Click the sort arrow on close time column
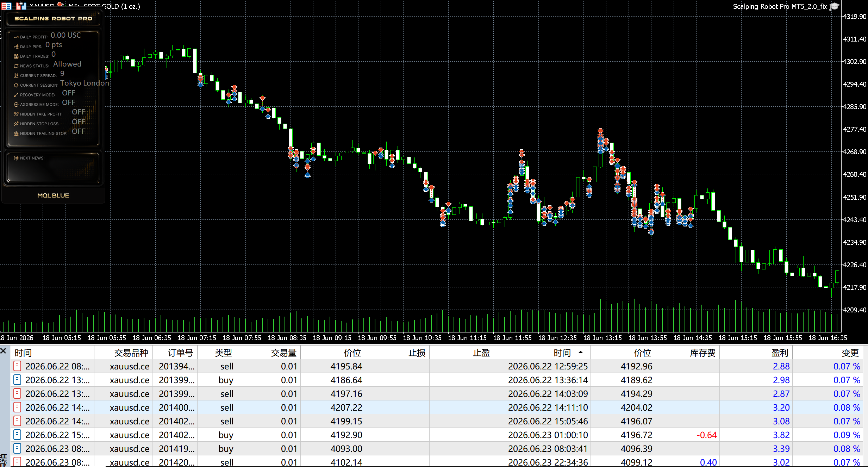The width and height of the screenshot is (868, 467). click(x=581, y=352)
